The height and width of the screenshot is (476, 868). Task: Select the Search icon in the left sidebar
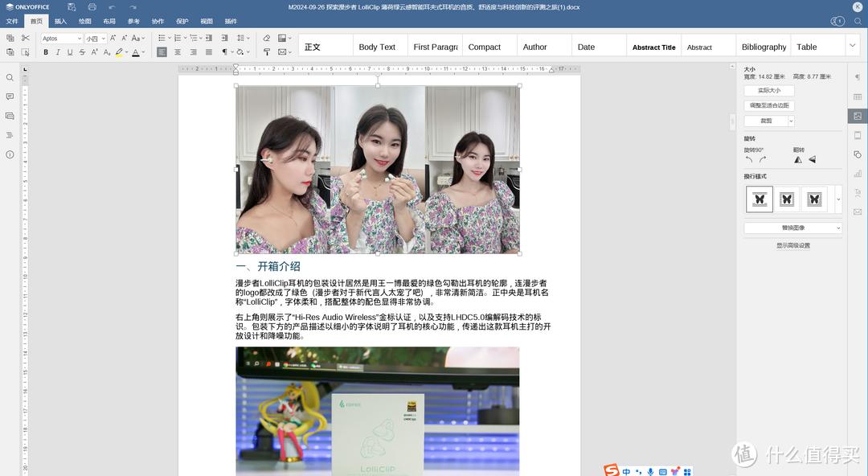pyautogui.click(x=9, y=78)
